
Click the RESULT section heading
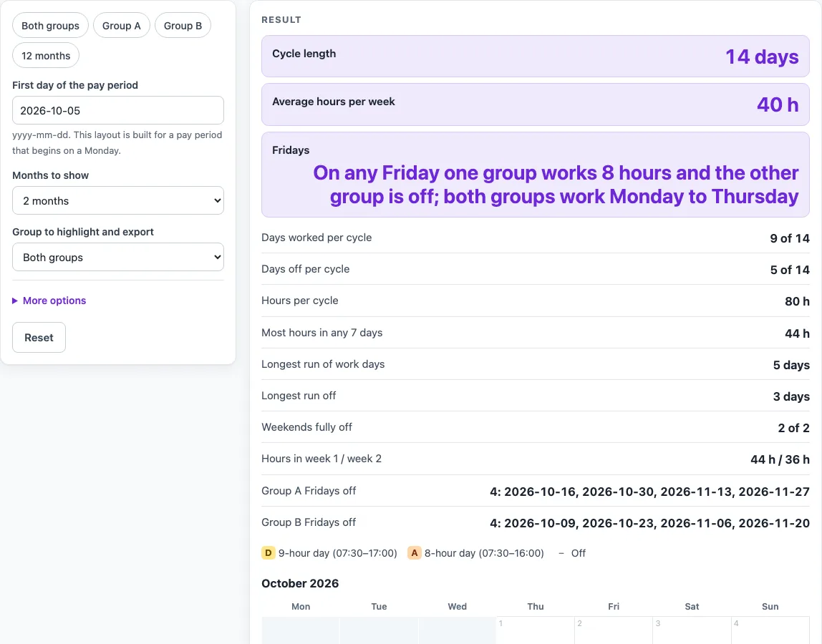tap(281, 19)
